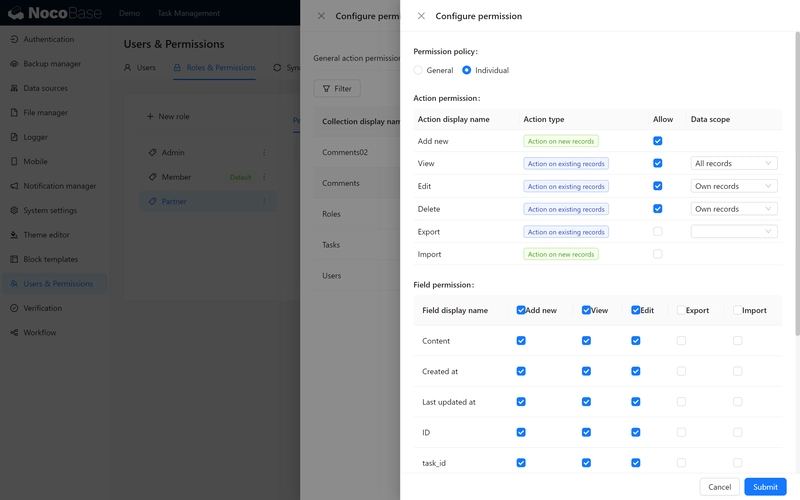Check Export for Created at field

point(681,371)
